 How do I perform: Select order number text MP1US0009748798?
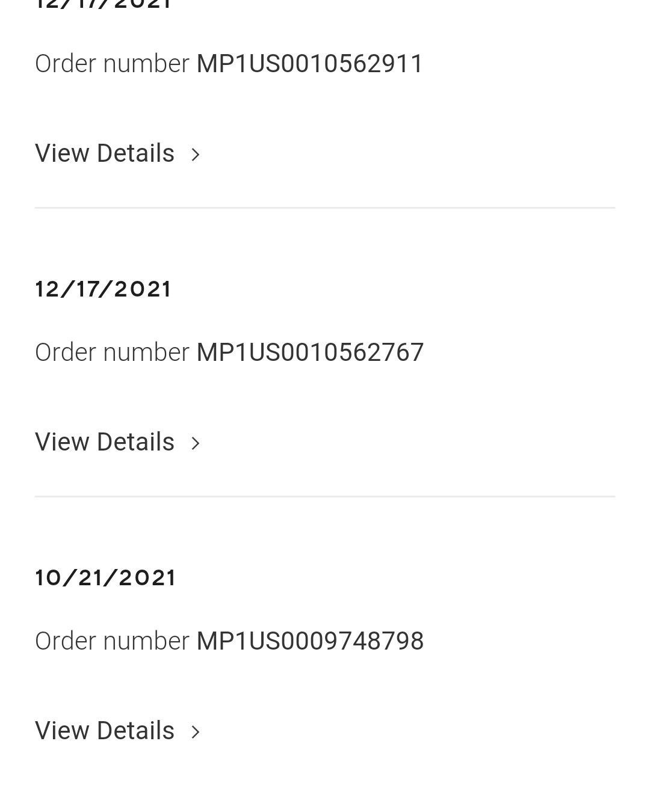(310, 641)
